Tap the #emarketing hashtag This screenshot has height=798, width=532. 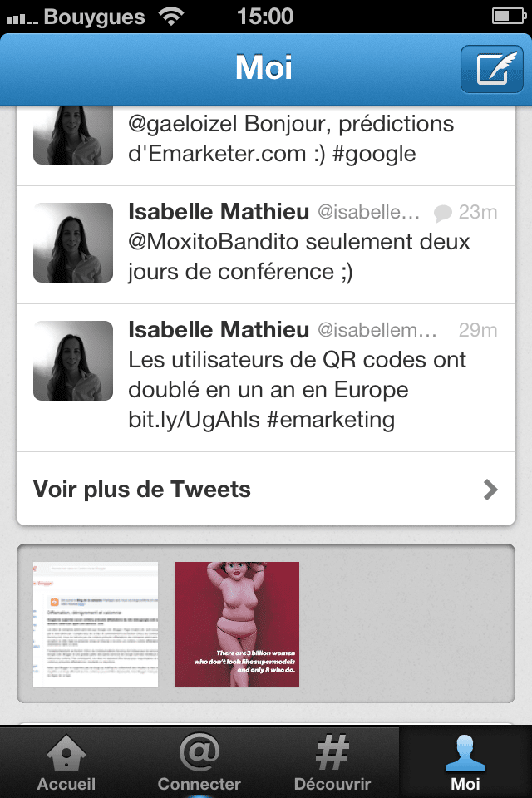331,420
